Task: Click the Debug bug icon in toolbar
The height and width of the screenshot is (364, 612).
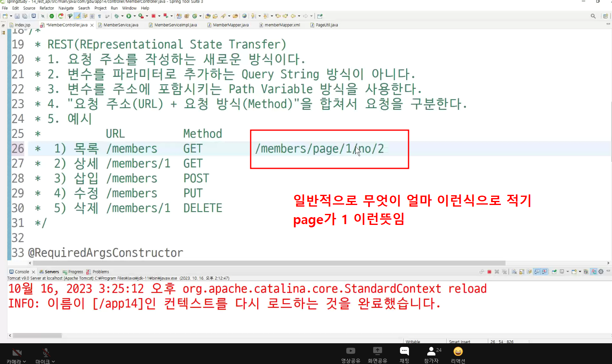Action: [x=116, y=16]
